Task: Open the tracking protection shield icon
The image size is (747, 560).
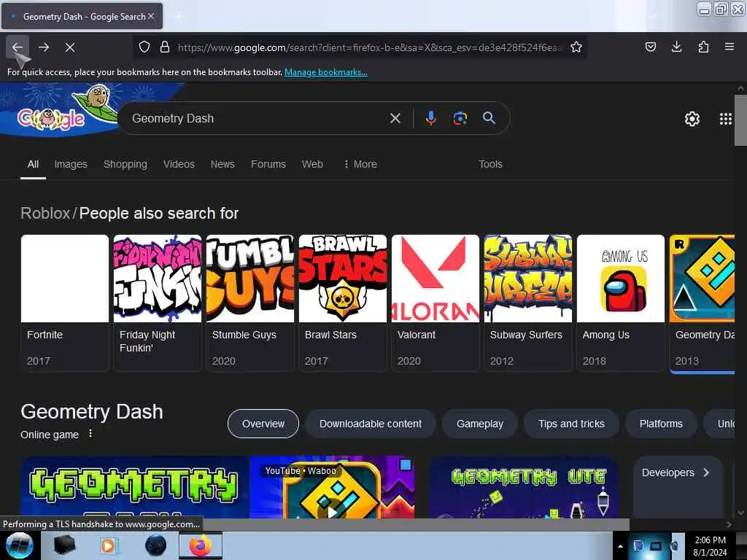Action: click(x=144, y=47)
